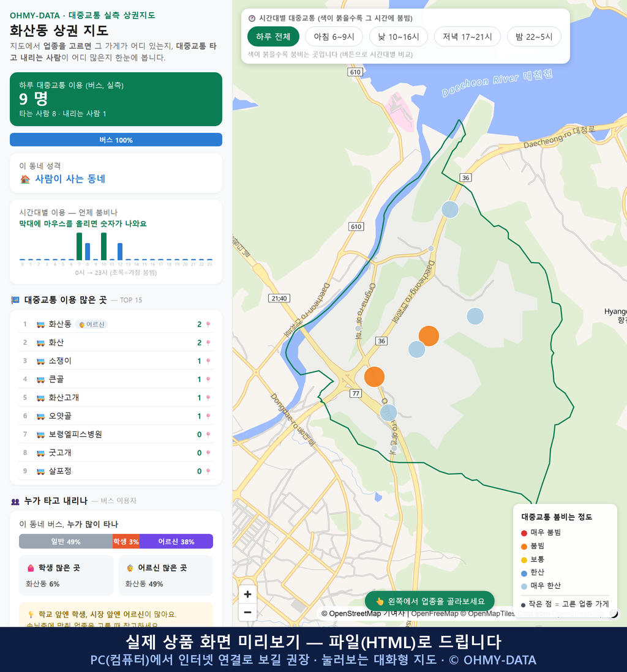The height and width of the screenshot is (672, 627).
Task: Switch to 낮 10~16시 time filter
Action: point(399,37)
